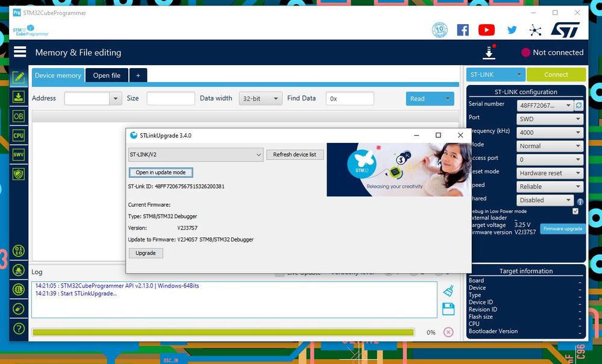
Task: Click the BETA bug icon in sidebar
Action: (19, 270)
